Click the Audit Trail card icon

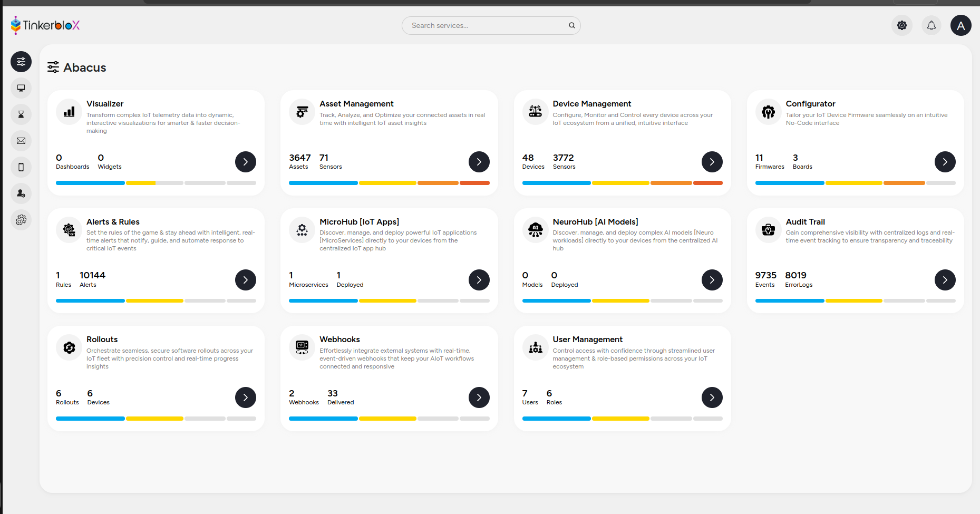[x=769, y=230]
